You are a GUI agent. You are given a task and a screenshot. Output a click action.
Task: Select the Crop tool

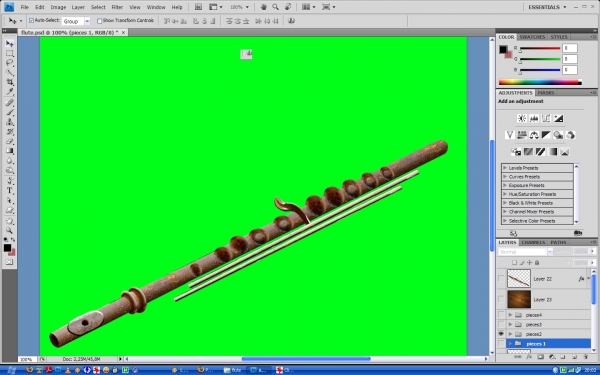pos(9,82)
